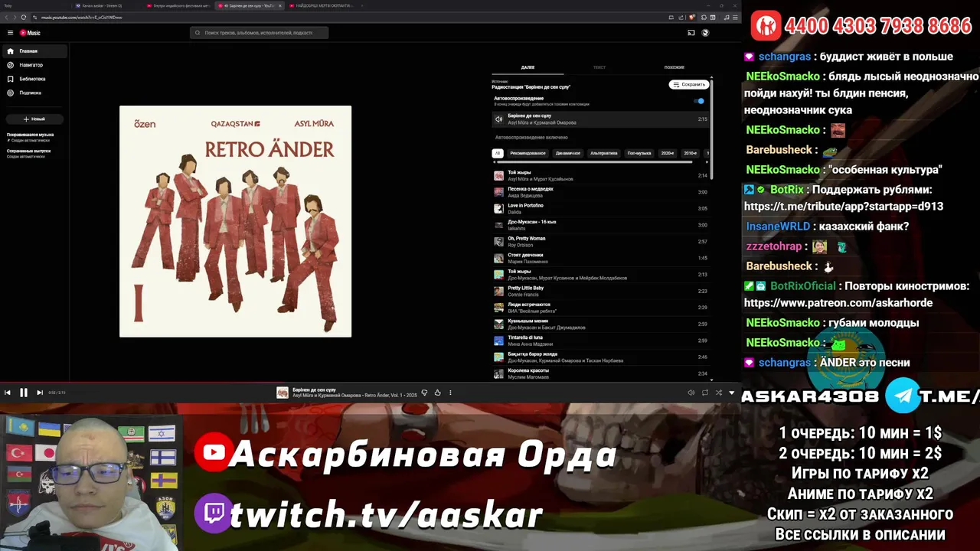Play Королева красоты in queue
Image resolution: width=980 pixels, height=551 pixels.
pyautogui.click(x=601, y=373)
